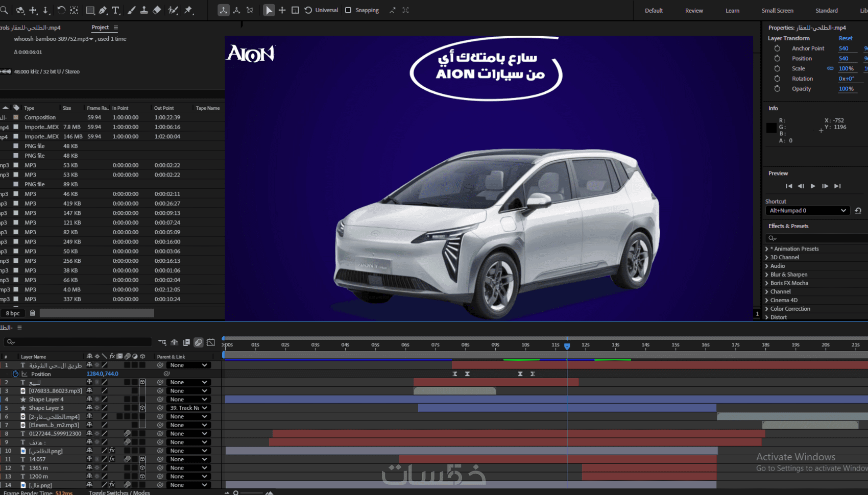Click the 8 bpc color depth button
The width and height of the screenshot is (868, 495).
[x=13, y=313]
